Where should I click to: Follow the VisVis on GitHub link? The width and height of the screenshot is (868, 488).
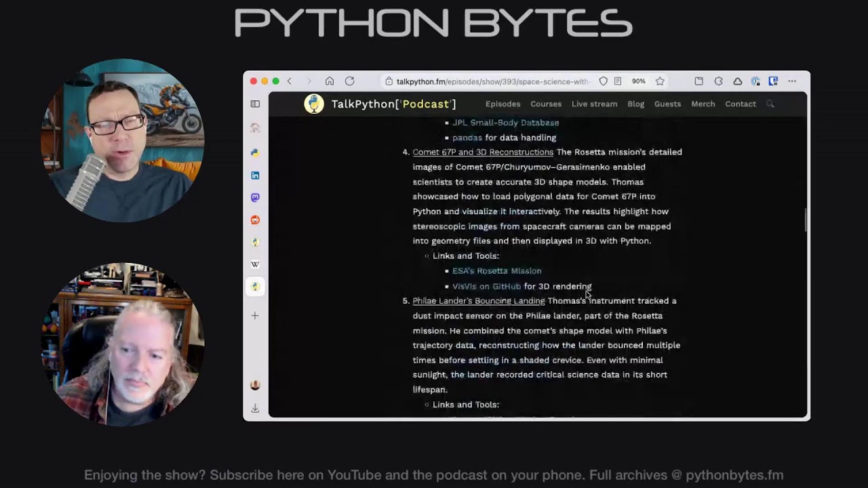pyautogui.click(x=486, y=285)
